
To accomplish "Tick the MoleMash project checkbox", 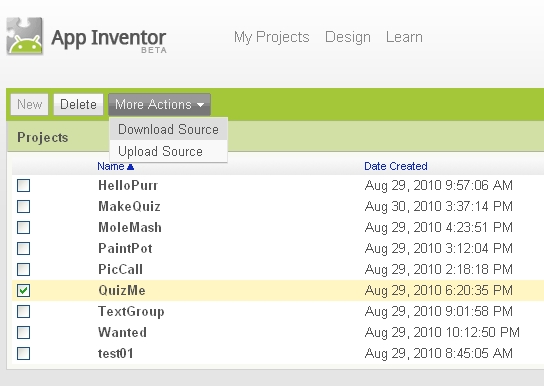I will pyautogui.click(x=24, y=228).
